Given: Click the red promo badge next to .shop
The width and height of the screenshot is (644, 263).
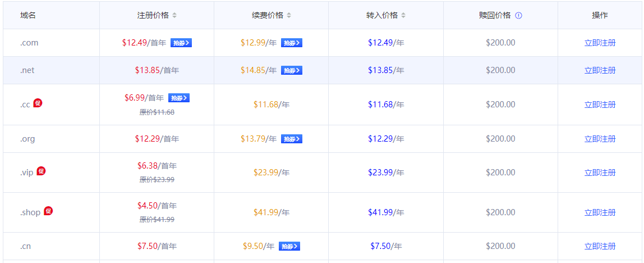Looking at the screenshot, I should coord(48,211).
